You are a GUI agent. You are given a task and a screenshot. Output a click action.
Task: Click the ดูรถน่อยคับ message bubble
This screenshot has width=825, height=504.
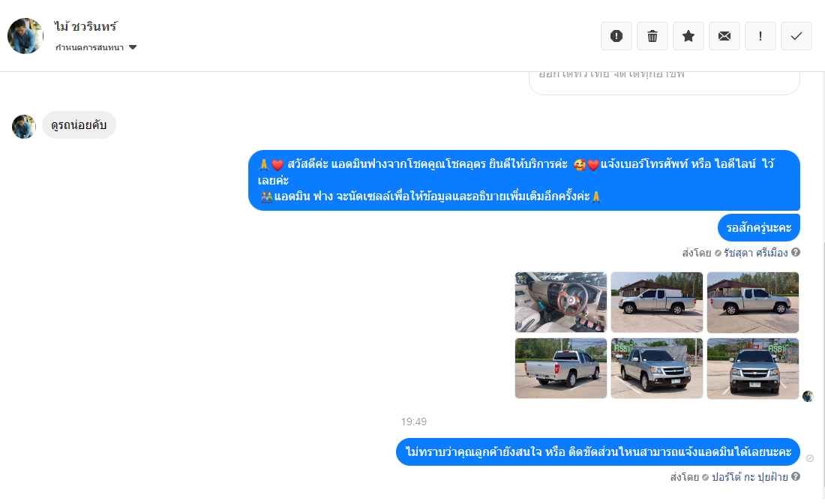coord(79,125)
